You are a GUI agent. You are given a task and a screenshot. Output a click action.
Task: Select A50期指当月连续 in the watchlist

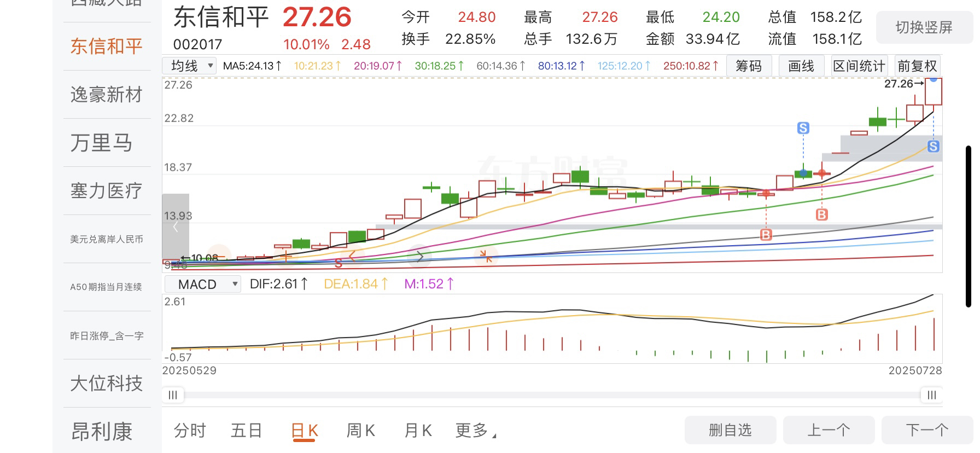(x=107, y=287)
